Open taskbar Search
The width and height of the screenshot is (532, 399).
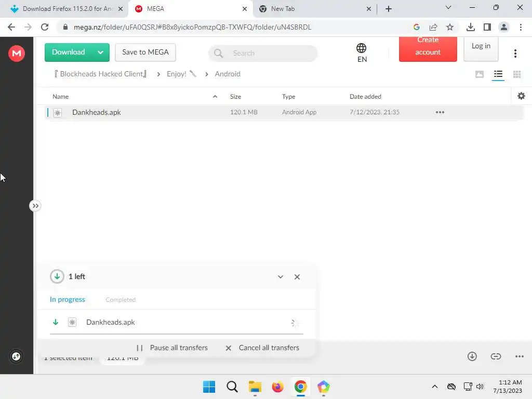tap(232, 387)
